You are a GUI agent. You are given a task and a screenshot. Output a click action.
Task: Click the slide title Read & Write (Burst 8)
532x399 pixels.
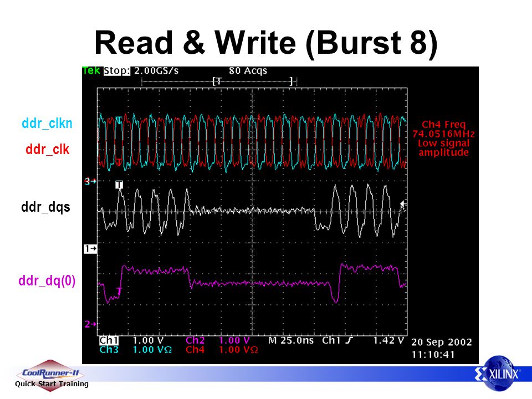pyautogui.click(x=266, y=43)
